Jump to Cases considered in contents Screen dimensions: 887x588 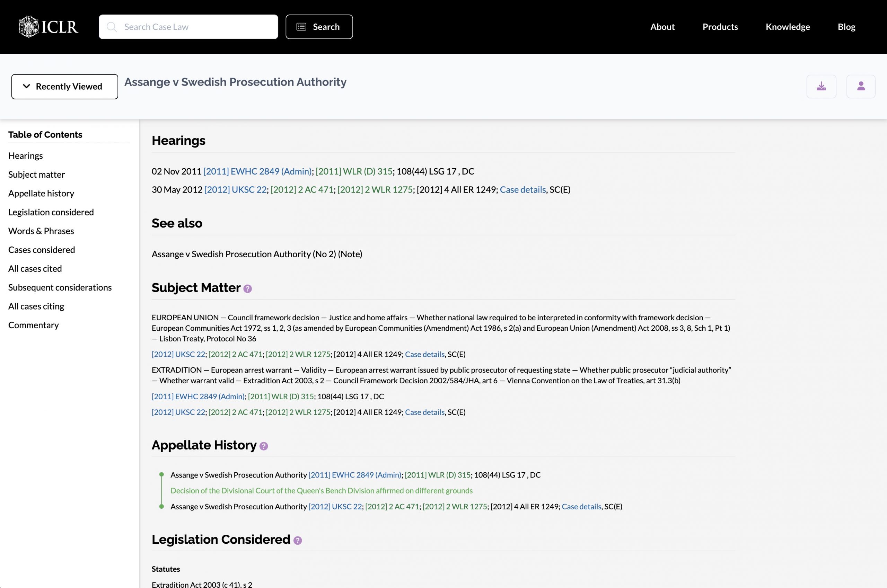[x=42, y=250]
